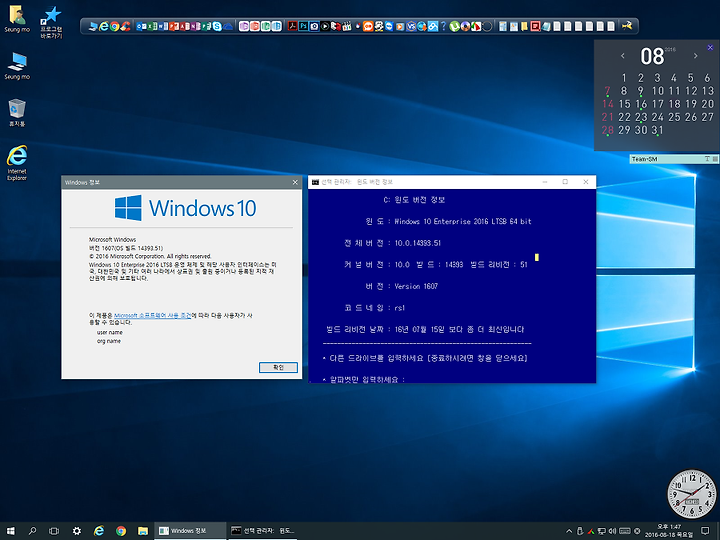Launch Chrome from the top dock bar

pos(114,26)
